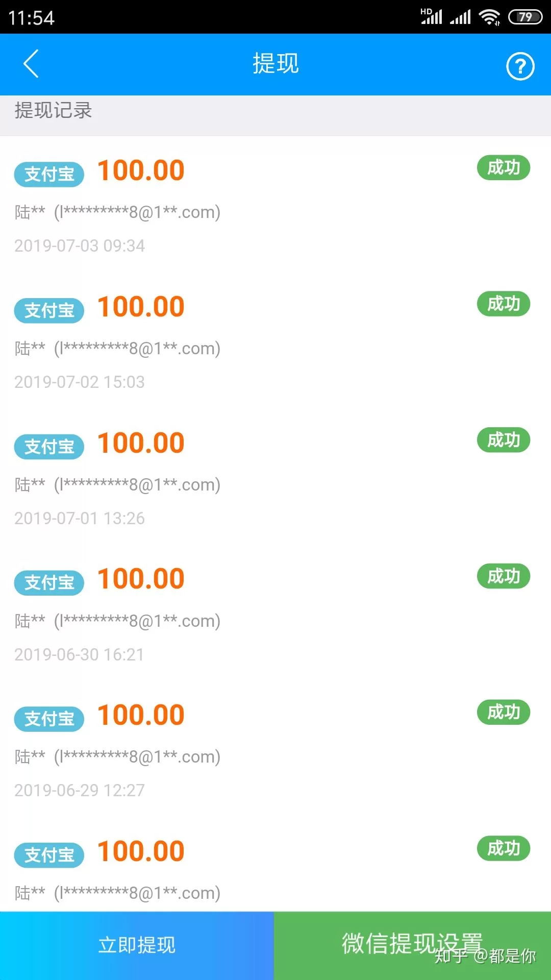
Task: Tap Alipay badge on 2019-07-01 record
Action: (x=49, y=447)
